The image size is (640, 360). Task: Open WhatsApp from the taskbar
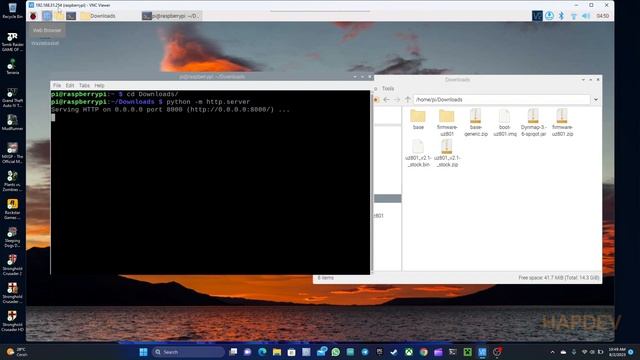coord(336,352)
